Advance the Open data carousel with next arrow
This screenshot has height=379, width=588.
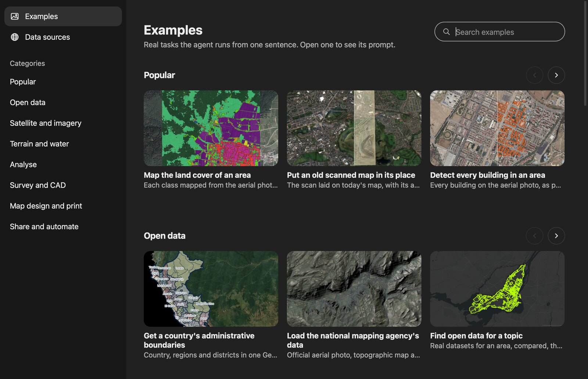(x=556, y=236)
